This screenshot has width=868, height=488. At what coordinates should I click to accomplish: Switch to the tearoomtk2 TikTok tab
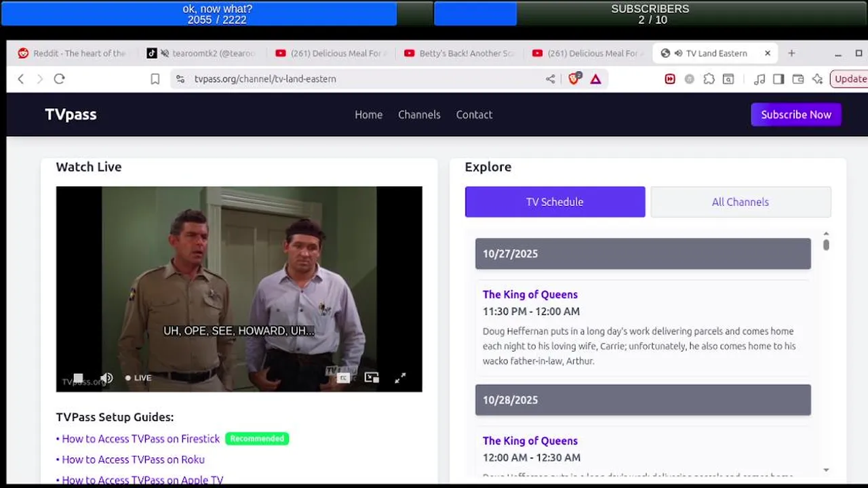[201, 54]
